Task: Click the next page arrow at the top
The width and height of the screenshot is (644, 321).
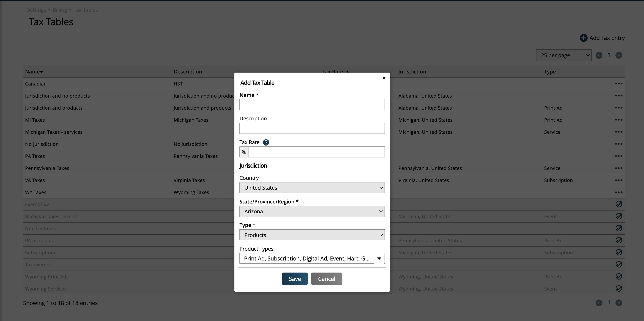Action: (619, 55)
